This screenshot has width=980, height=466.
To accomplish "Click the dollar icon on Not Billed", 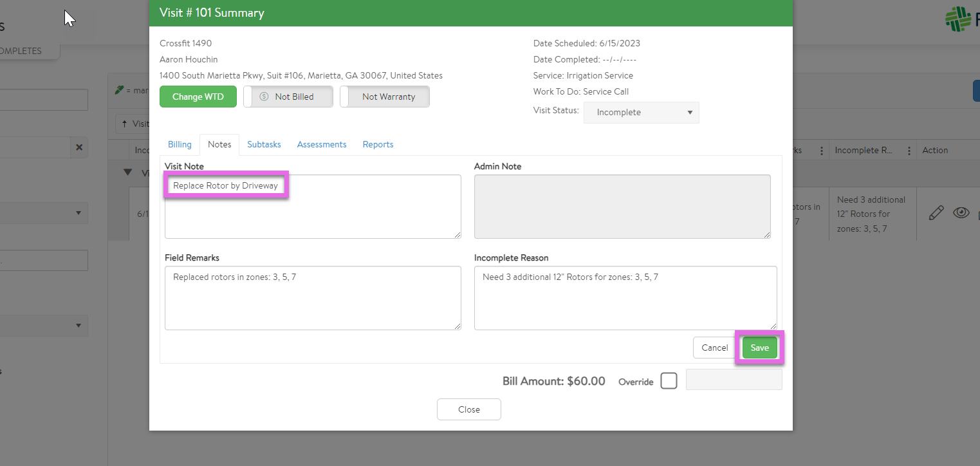I will [x=264, y=97].
